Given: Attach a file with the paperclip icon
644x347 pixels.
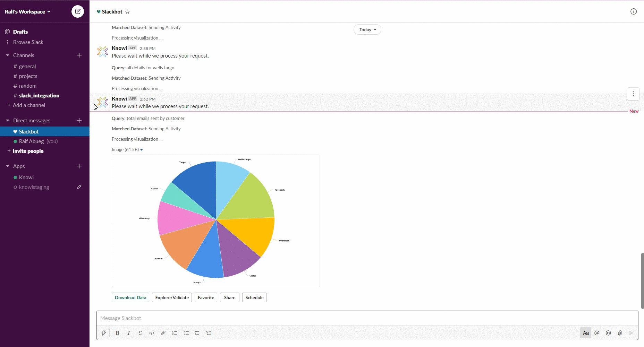Looking at the screenshot, I should [x=620, y=333].
